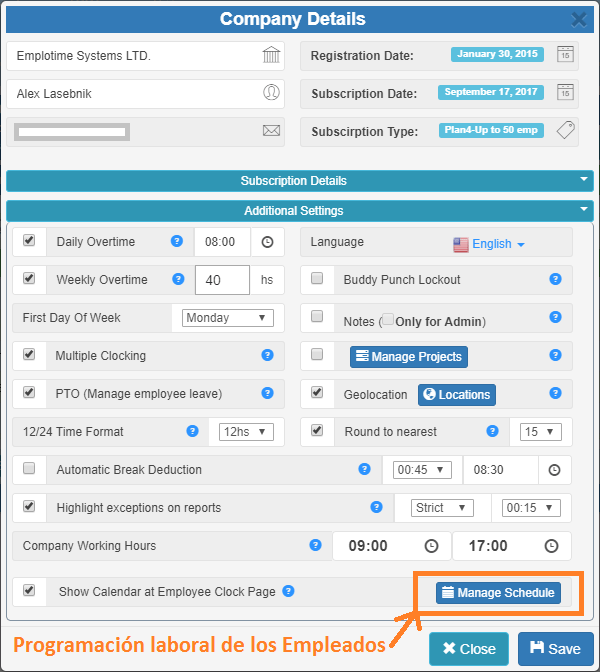The image size is (600, 672).
Task: Click the help icon for Buddy Punch Lockout
Action: pyautogui.click(x=555, y=280)
